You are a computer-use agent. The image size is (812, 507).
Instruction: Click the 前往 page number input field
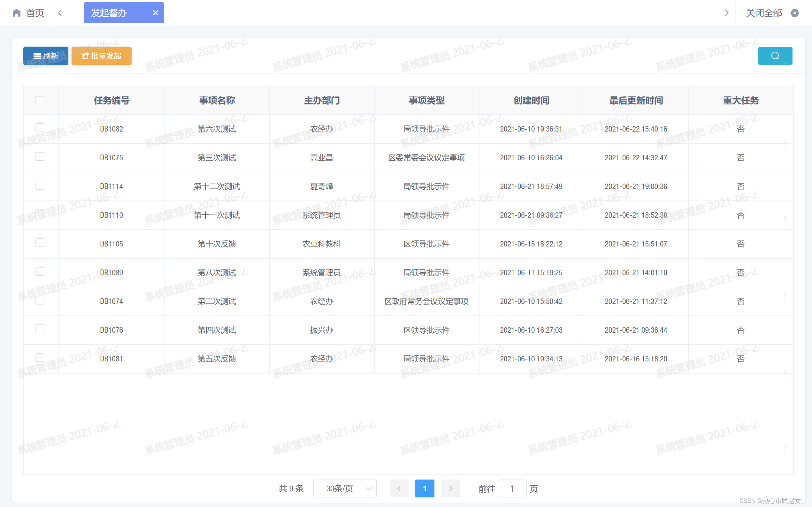[512, 488]
